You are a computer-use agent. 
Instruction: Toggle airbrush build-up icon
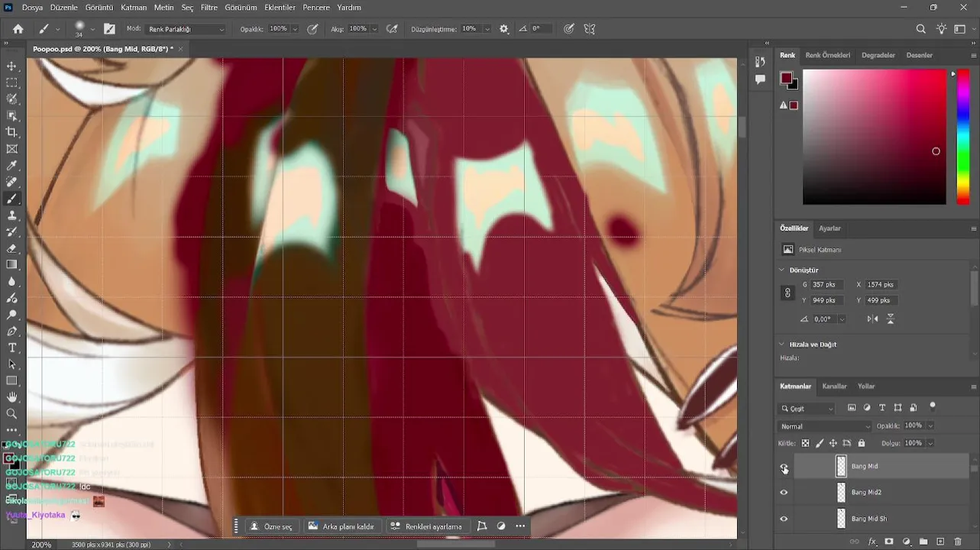392,29
